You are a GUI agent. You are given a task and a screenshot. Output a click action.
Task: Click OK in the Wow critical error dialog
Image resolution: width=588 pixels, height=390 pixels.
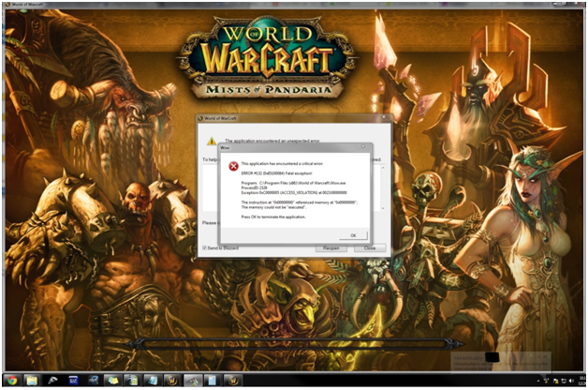click(x=353, y=235)
